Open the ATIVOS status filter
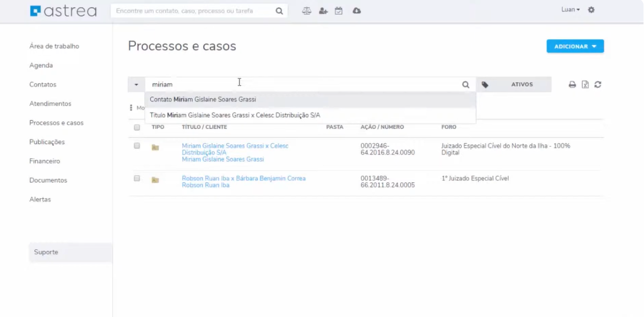This screenshot has height=317, width=644. pyautogui.click(x=522, y=85)
